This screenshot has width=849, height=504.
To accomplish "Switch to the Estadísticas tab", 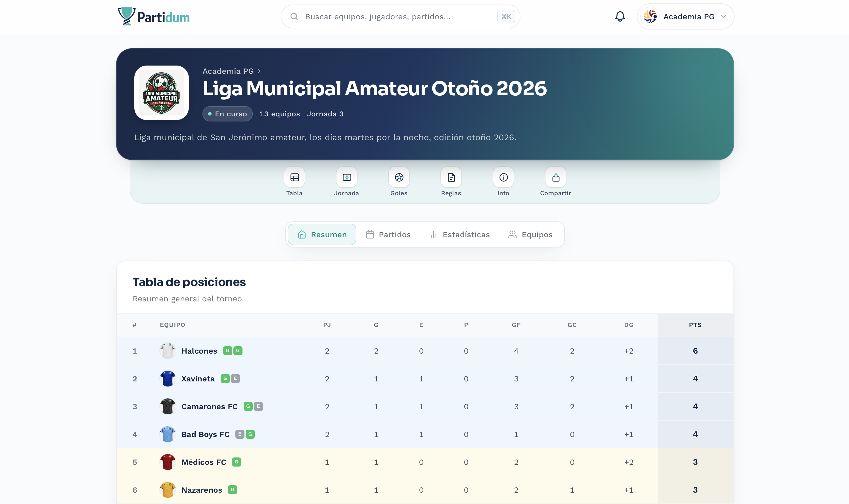I will pos(460,234).
